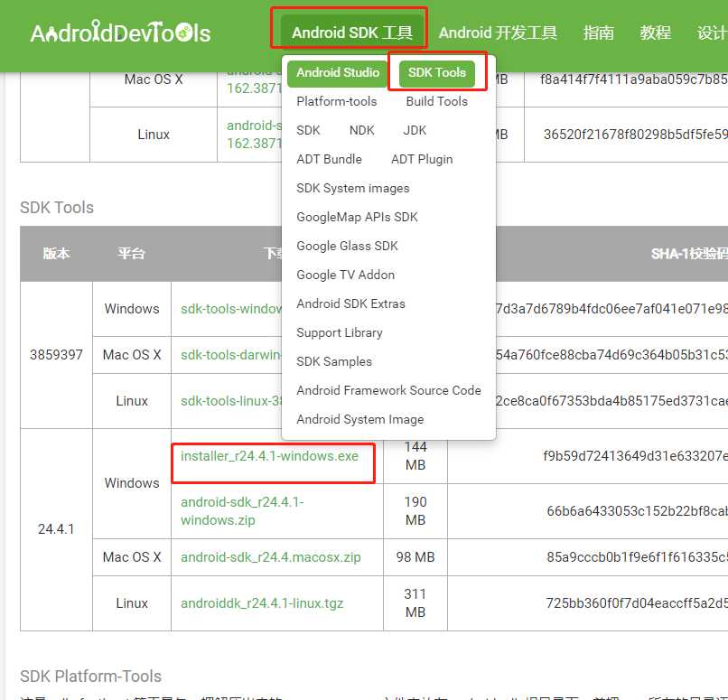This screenshot has height=700, width=728.
Task: Open the Android SDK 工具 nav menu
Action: [352, 33]
